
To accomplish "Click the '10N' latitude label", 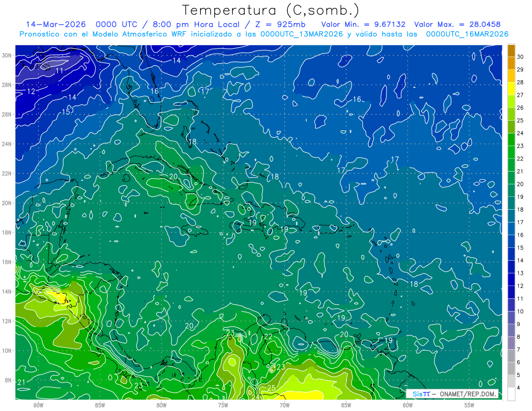I will [8, 350].
